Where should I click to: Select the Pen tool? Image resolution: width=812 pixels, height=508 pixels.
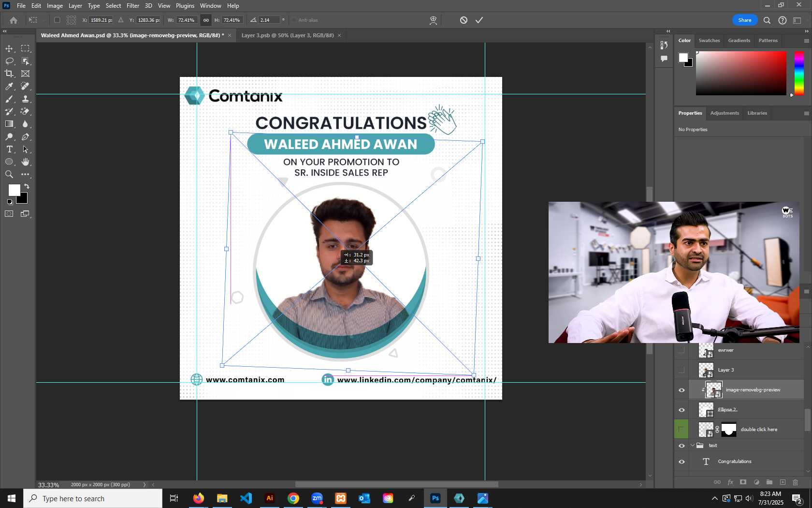pyautogui.click(x=26, y=137)
